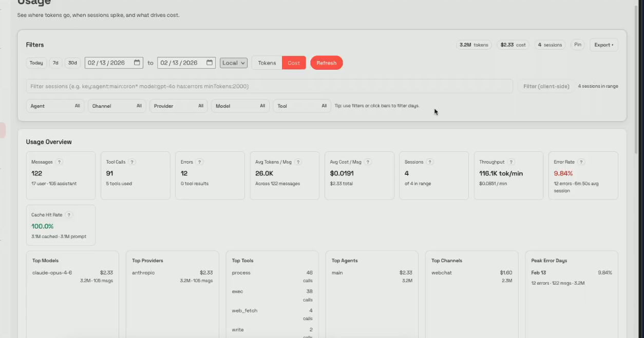Select the 30d date range preset
Image resolution: width=644 pixels, height=338 pixels.
coord(72,63)
